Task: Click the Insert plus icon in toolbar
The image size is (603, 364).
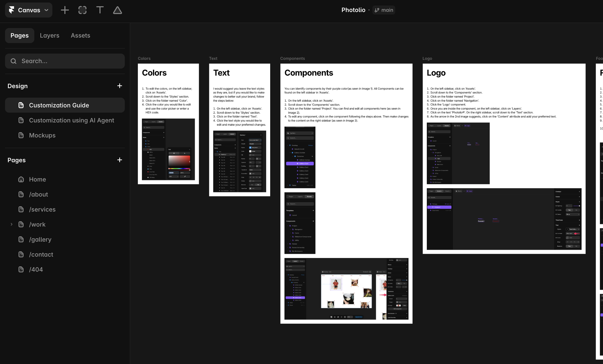Action: (65, 10)
